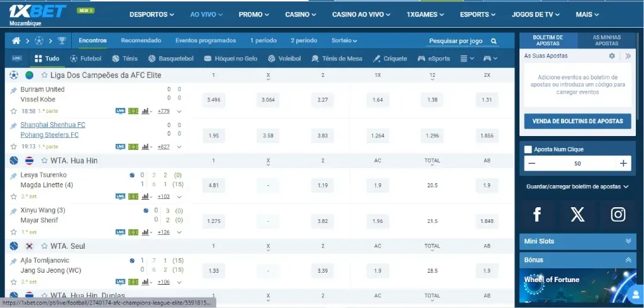This screenshot has height=308, width=644.
Task: Select the Basquetebol sport filter
Action: (x=171, y=59)
